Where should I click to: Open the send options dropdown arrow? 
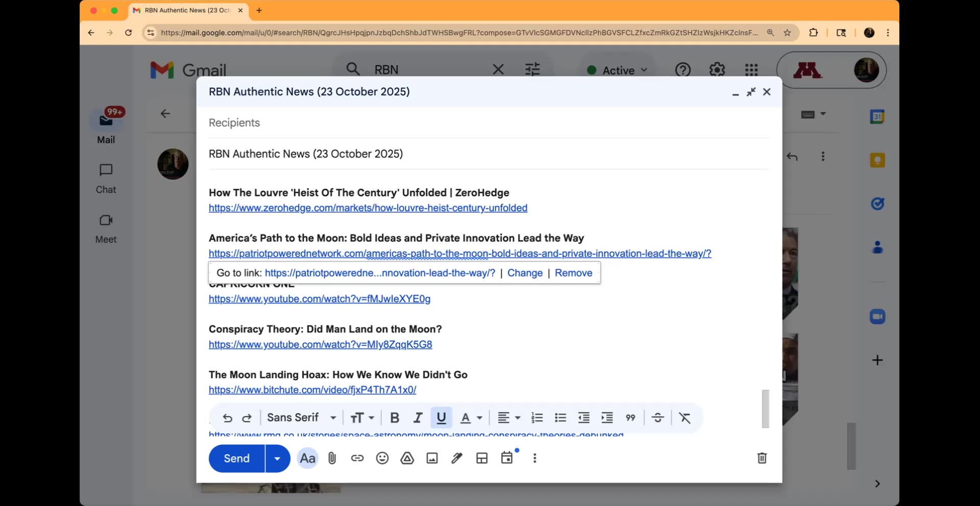(x=278, y=459)
